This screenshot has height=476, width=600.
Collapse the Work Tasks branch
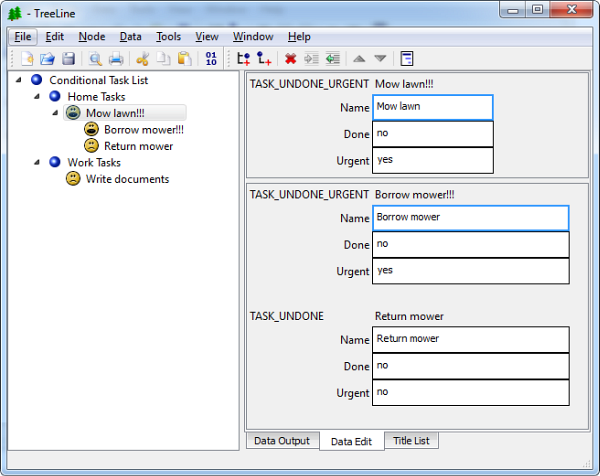pyautogui.click(x=37, y=162)
